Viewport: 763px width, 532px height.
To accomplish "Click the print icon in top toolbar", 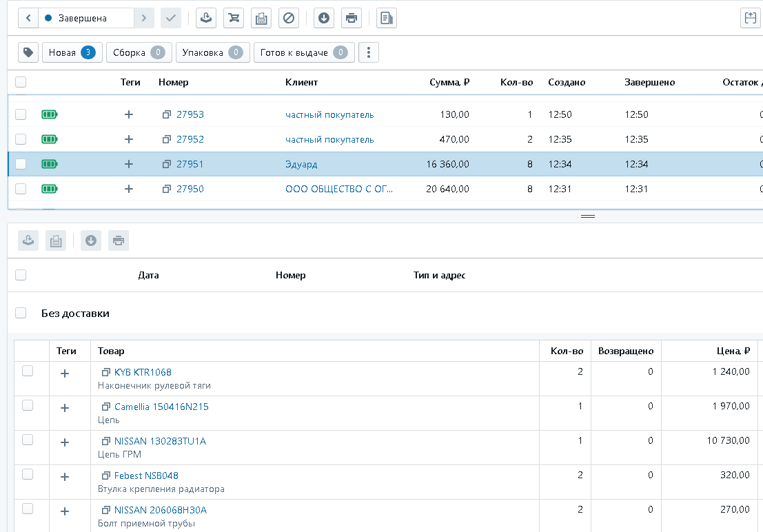I will point(352,19).
